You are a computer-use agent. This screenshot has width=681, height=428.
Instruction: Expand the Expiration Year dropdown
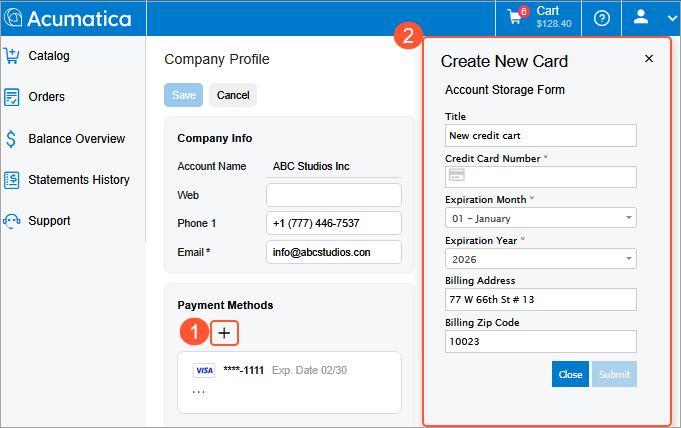click(x=540, y=259)
